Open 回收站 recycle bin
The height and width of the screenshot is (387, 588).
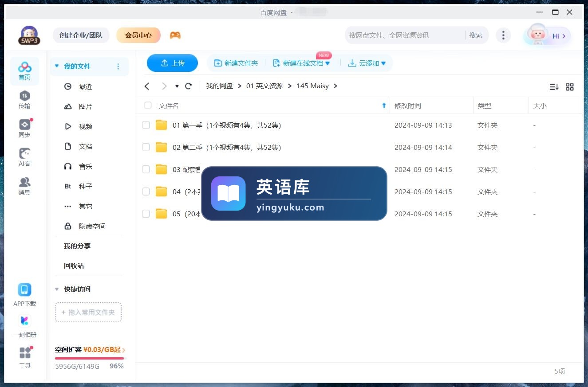pyautogui.click(x=74, y=266)
